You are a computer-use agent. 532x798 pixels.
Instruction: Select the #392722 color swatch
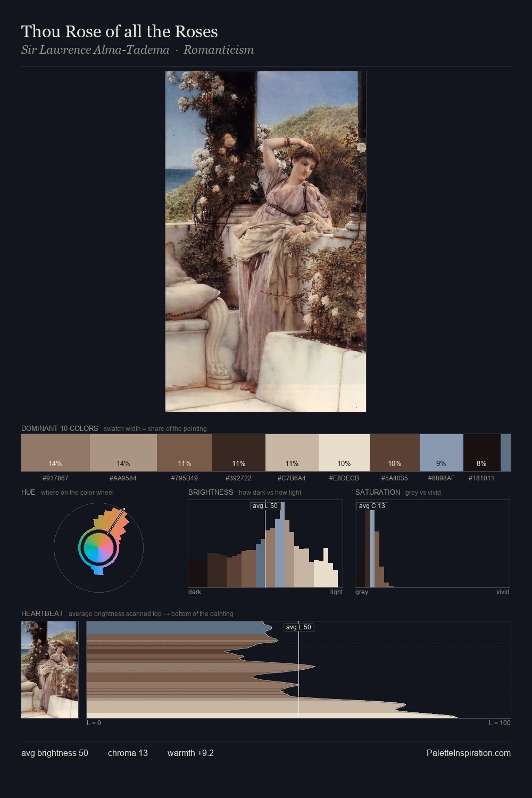coord(239,453)
